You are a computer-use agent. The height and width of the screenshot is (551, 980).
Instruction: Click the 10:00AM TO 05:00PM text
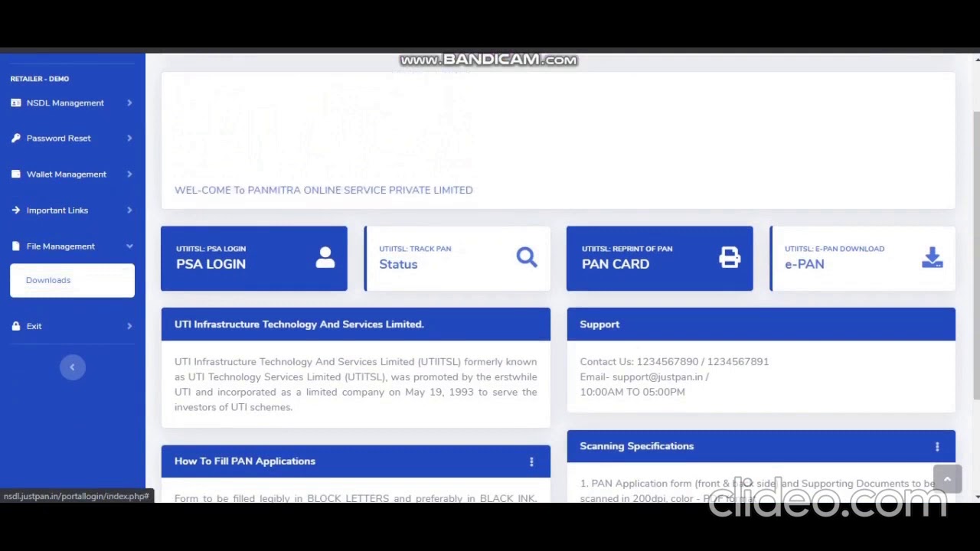click(632, 392)
